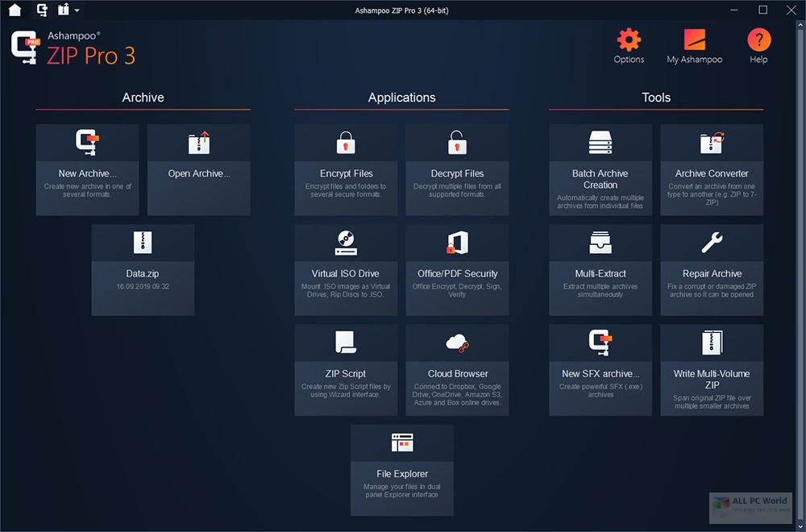Click the home icon in the title bar
The width and height of the screenshot is (806, 532).
point(15,10)
